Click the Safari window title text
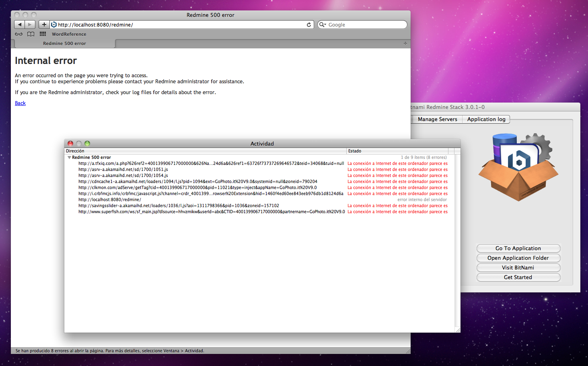The image size is (588, 366). [x=210, y=15]
